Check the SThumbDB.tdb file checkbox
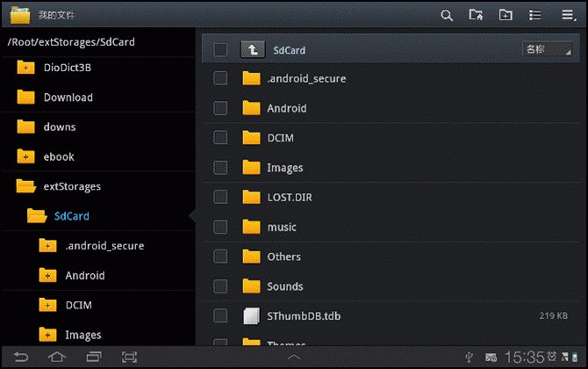This screenshot has width=588, height=369. pos(220,316)
